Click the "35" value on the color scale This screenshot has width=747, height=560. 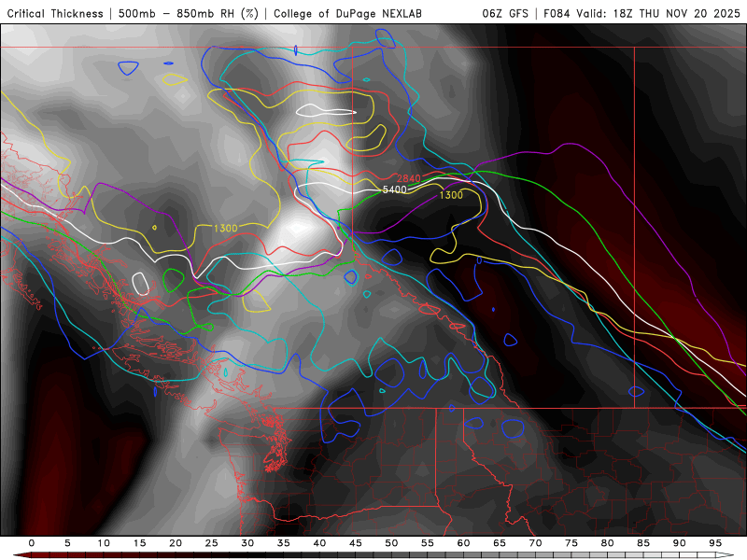(284, 543)
